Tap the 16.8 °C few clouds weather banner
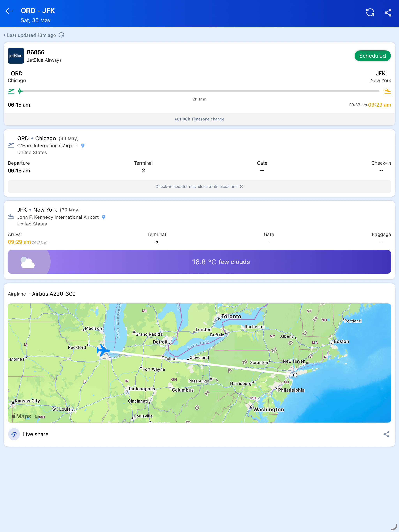 [199, 262]
